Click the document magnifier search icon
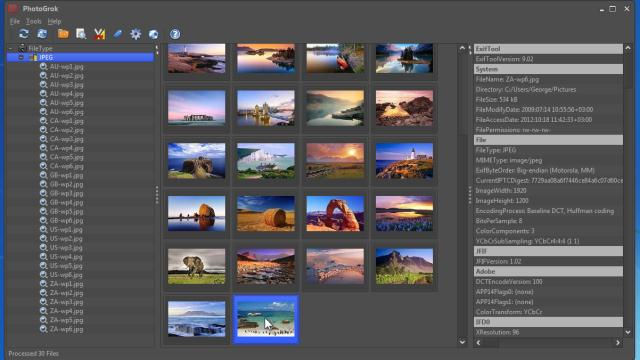The image size is (640, 360). (x=81, y=34)
